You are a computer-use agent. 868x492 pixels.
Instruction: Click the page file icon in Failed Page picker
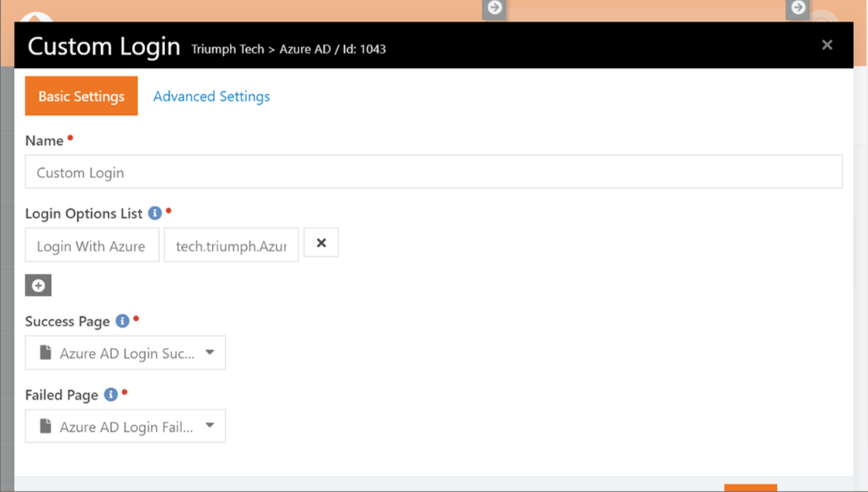46,426
